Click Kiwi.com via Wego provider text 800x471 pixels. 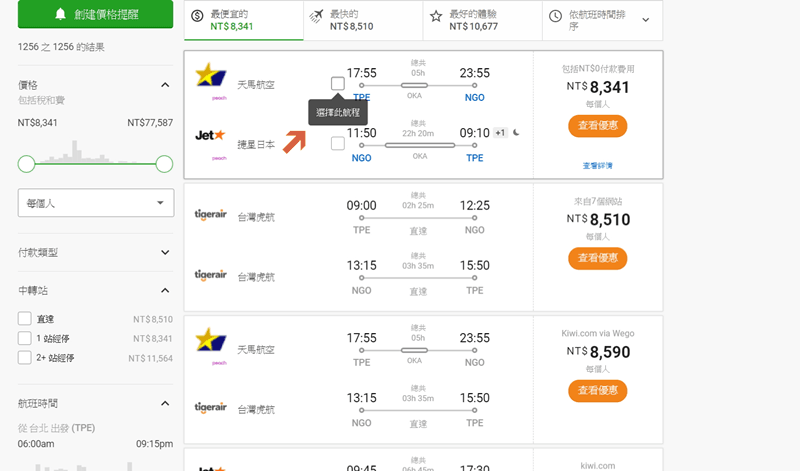pyautogui.click(x=598, y=333)
